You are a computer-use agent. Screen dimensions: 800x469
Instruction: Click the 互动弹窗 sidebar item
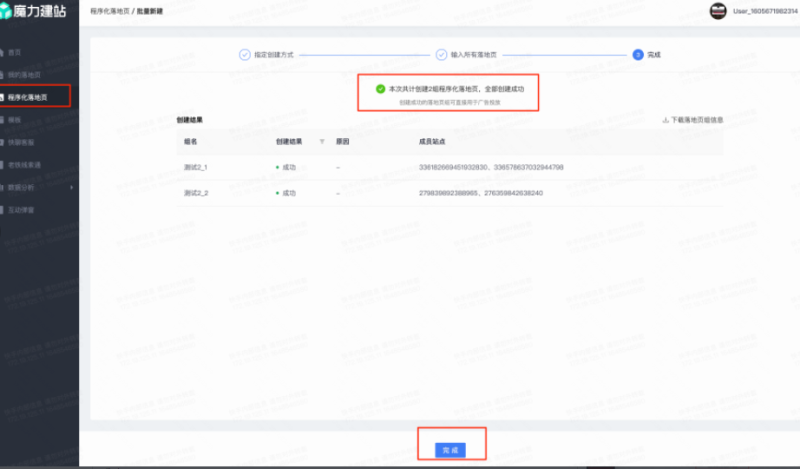[x=22, y=209]
